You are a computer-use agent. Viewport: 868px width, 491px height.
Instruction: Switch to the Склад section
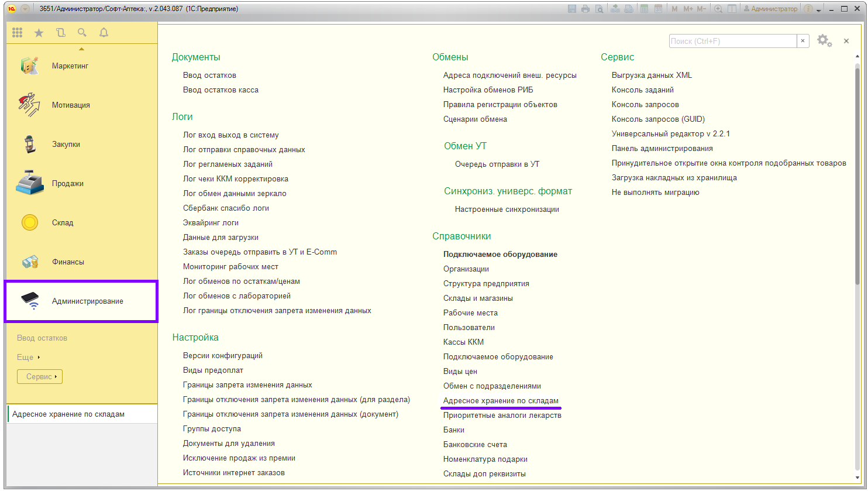point(63,223)
